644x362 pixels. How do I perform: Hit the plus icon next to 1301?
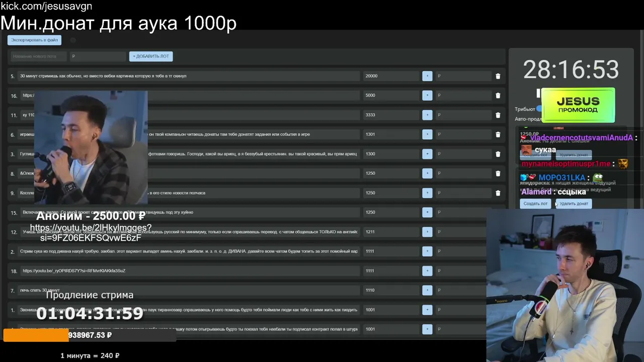coord(427,134)
